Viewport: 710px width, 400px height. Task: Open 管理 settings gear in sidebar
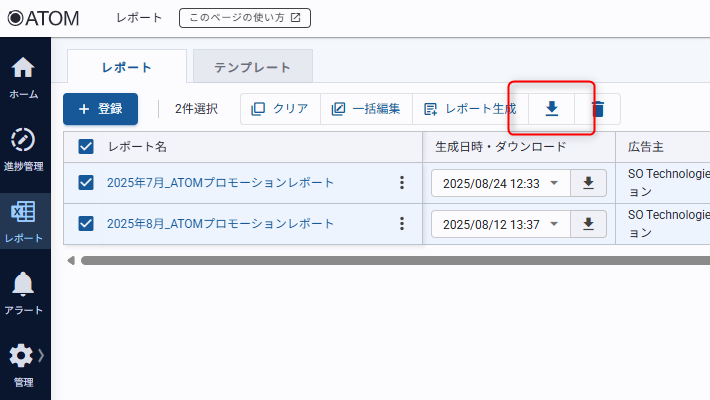coord(22,364)
